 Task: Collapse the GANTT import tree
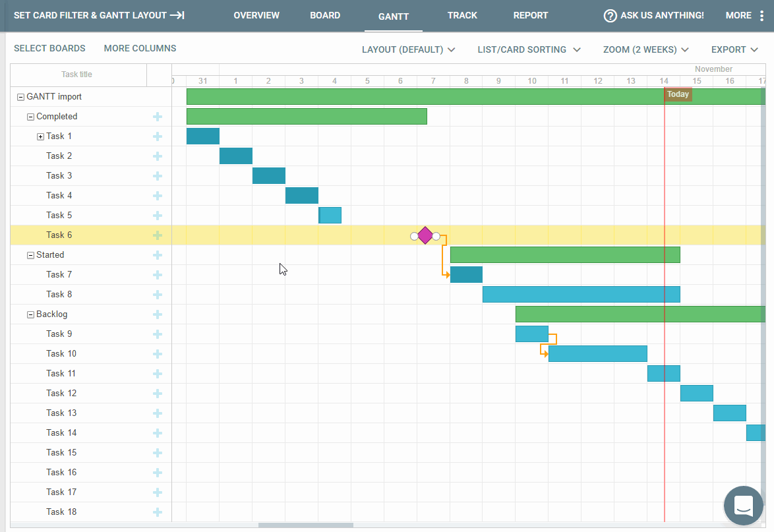[20, 96]
